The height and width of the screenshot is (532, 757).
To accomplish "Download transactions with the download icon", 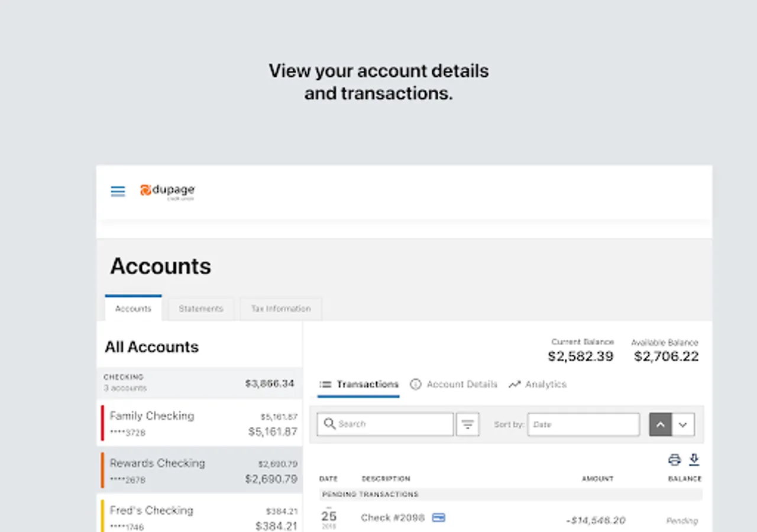I will point(694,459).
